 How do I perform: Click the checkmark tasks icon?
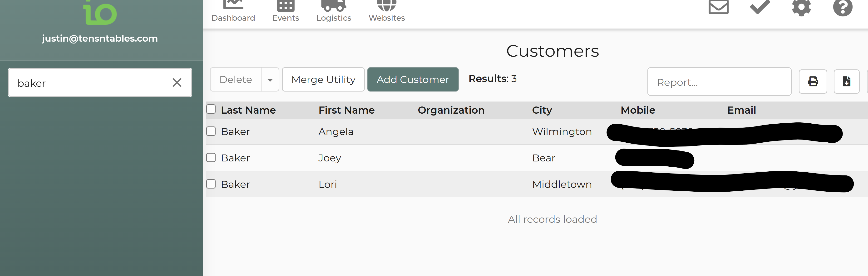click(760, 7)
